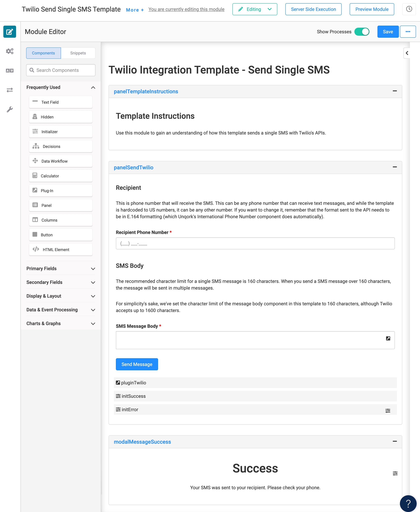Add a Panel component
This screenshot has height=512, width=420.
click(61, 206)
